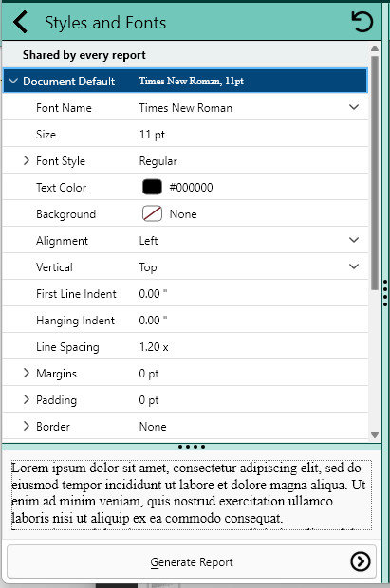Screen dimensions: 390x588
Task: Click the Margins 0 pt value
Action: point(149,374)
